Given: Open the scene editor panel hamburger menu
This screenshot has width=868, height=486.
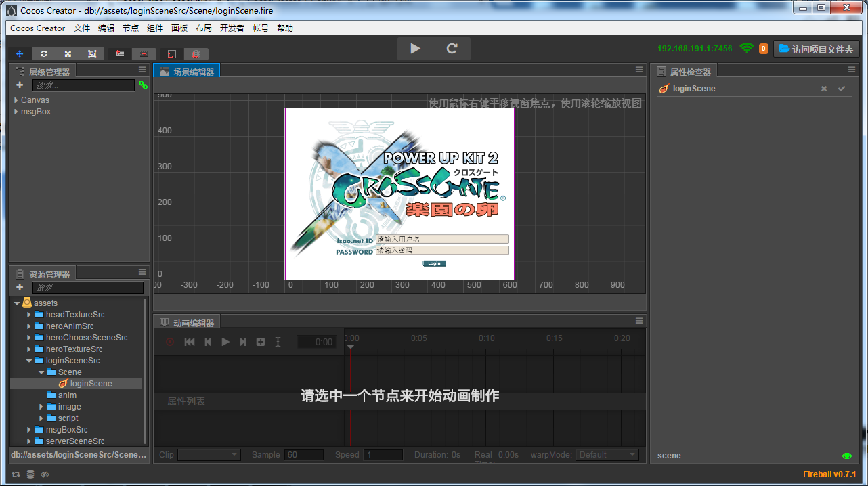Looking at the screenshot, I should 639,70.
